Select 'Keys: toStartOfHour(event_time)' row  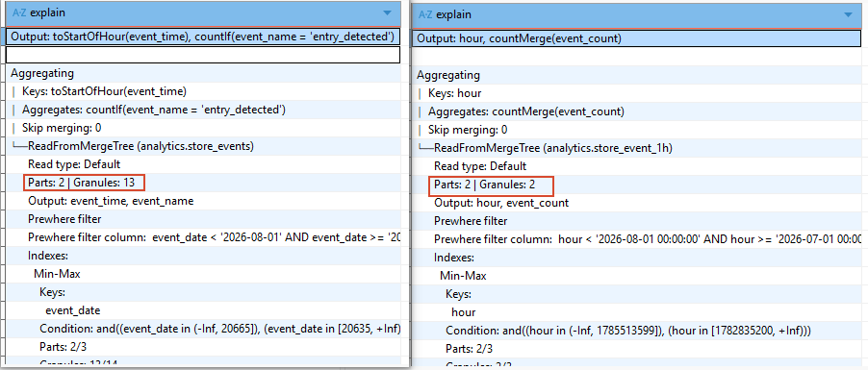tap(203, 91)
